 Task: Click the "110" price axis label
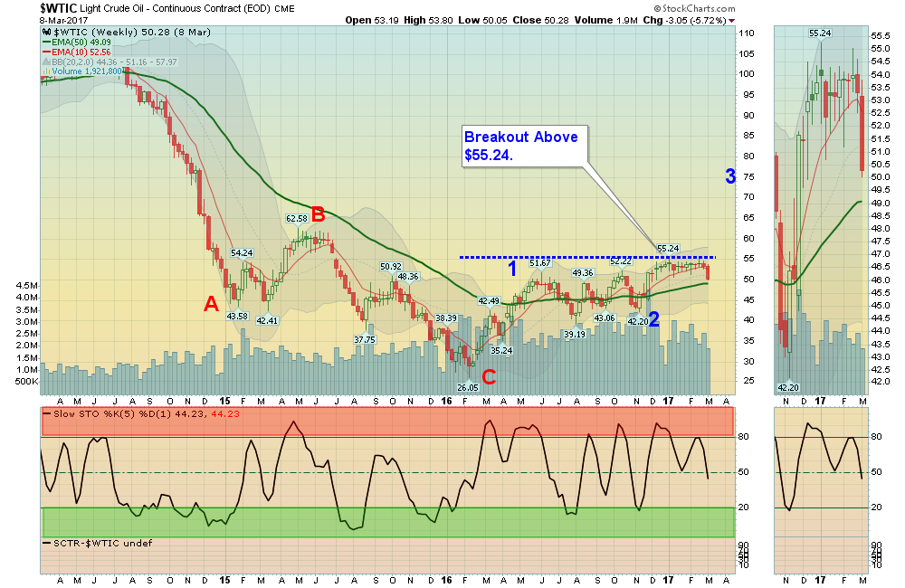coord(747,33)
